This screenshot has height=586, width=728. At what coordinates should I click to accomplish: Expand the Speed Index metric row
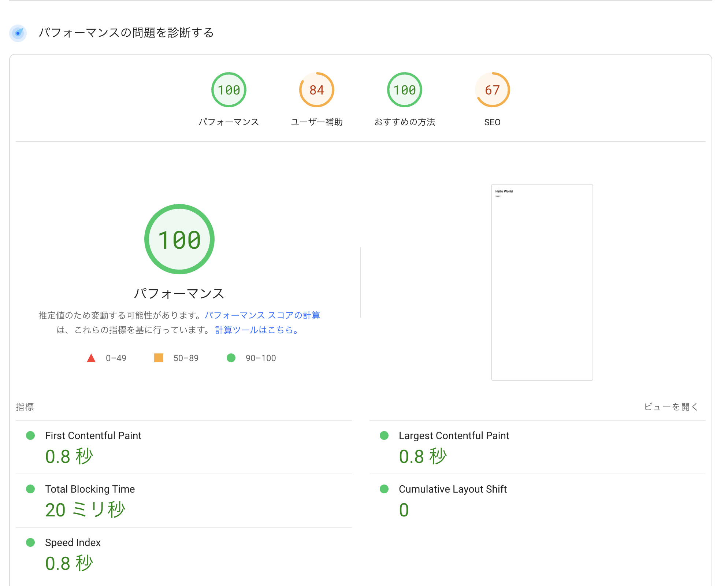pos(73,542)
